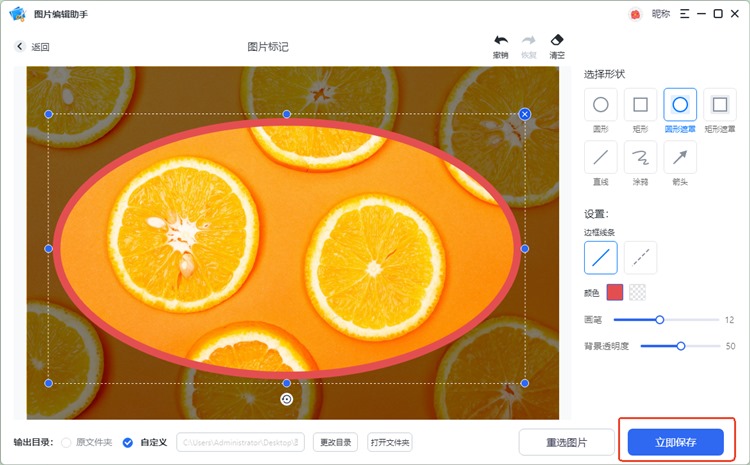Click the rotate handle below selection
Image resolution: width=750 pixels, height=465 pixels.
(x=287, y=399)
